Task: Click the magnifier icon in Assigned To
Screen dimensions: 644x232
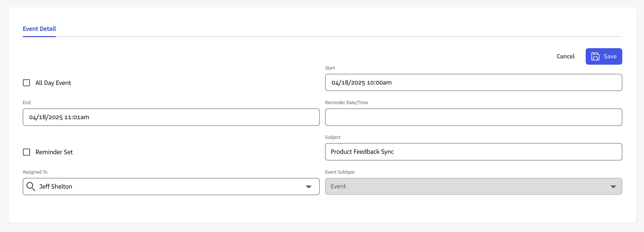Action: pyautogui.click(x=31, y=186)
